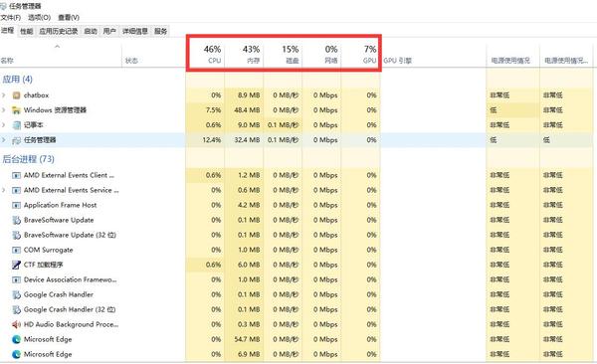Expand the 任务管理器 process group
Image resolution: width=597 pixels, height=364 pixels.
pyautogui.click(x=4, y=140)
